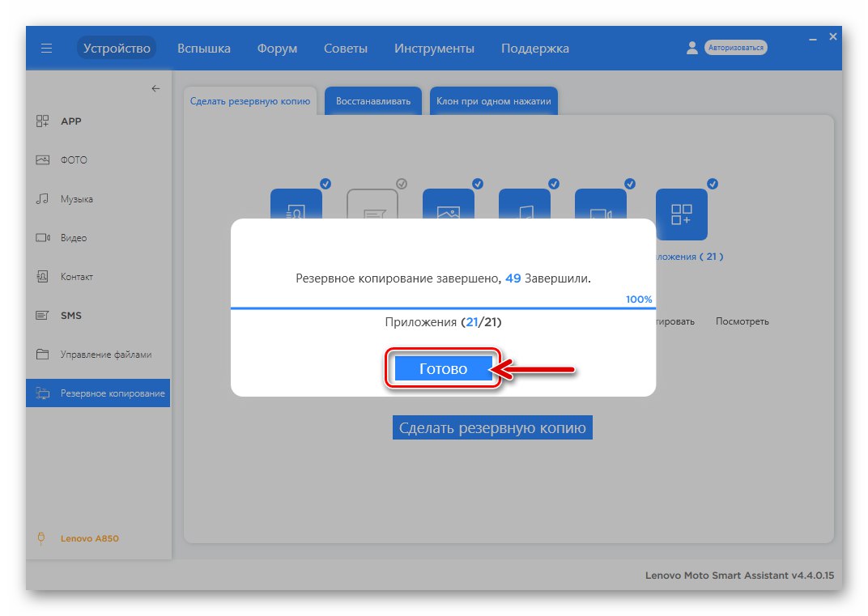Switch to Сделать резервную копию tab
Viewport: 868px width, 616px height.
[x=250, y=101]
